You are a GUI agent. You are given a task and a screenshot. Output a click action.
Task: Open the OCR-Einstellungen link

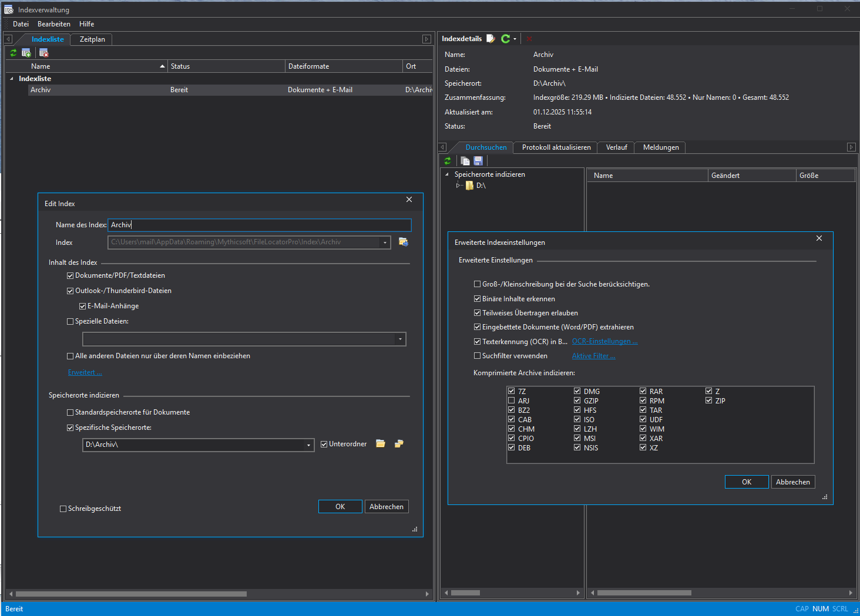point(604,341)
